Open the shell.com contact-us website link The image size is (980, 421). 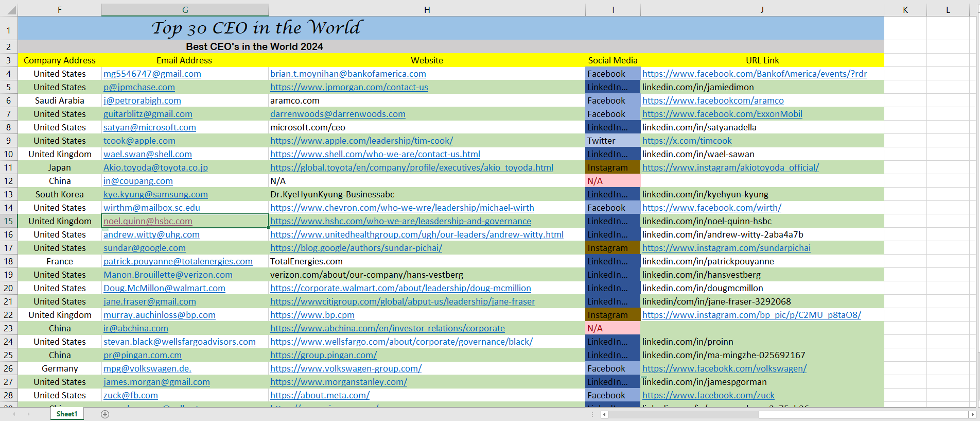pos(375,154)
